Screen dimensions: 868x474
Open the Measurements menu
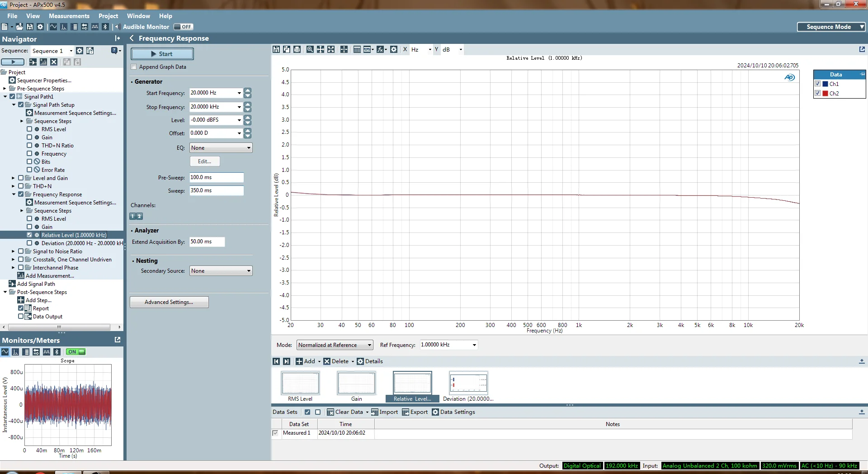[69, 16]
